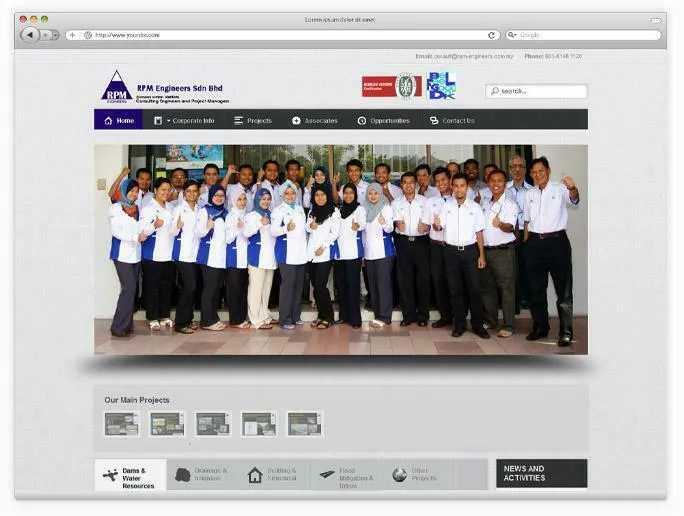Open the News and Activities panel header
The height and width of the screenshot is (516, 684).
coord(542,473)
